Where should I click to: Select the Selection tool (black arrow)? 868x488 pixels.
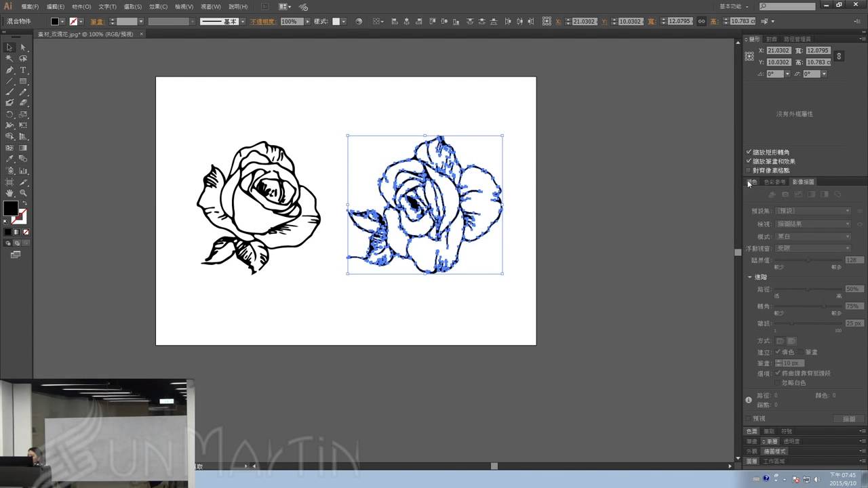9,47
